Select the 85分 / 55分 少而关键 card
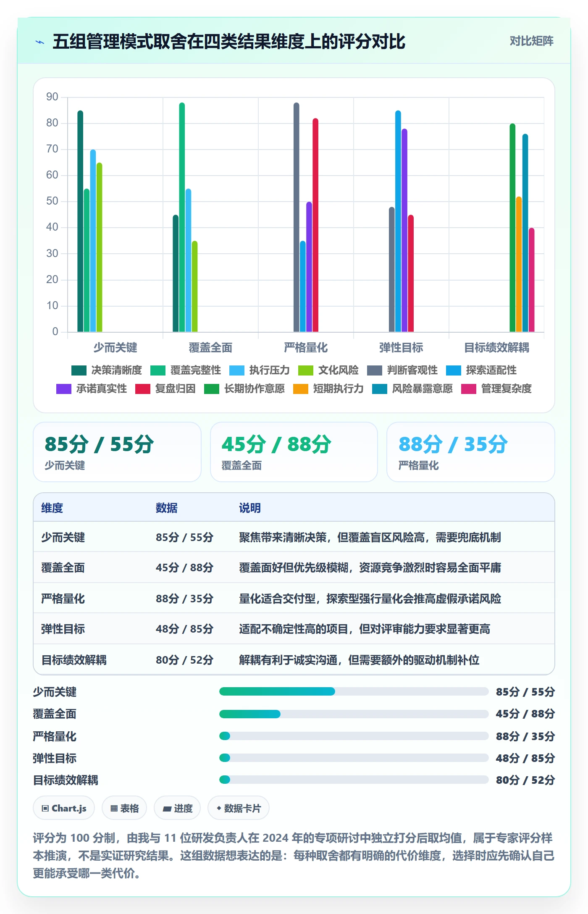 (x=117, y=452)
